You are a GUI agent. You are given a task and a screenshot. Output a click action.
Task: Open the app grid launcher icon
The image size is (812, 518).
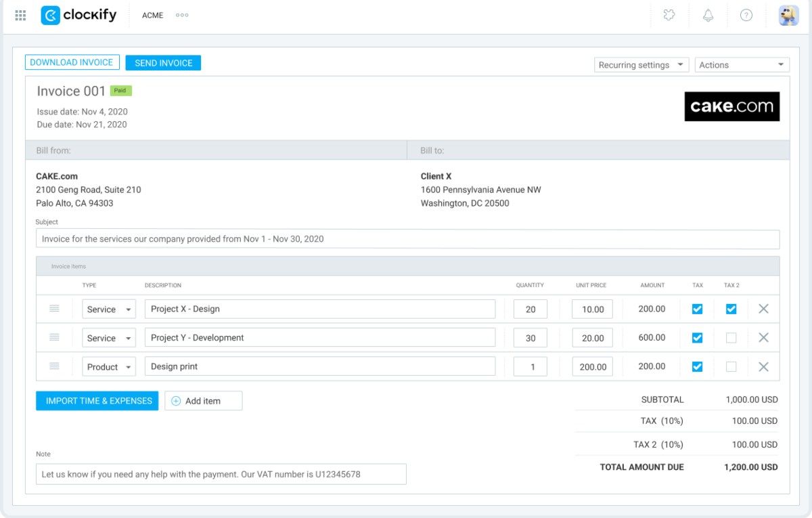click(20, 15)
